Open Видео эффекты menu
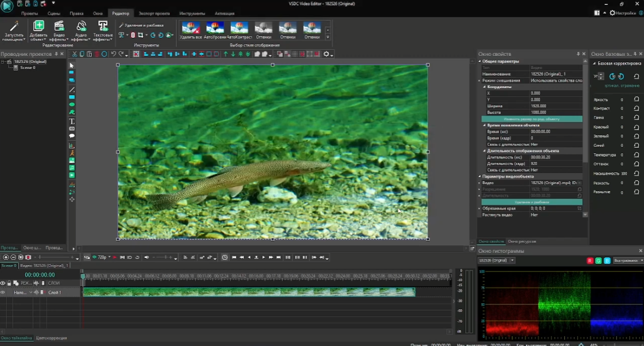 [59, 31]
